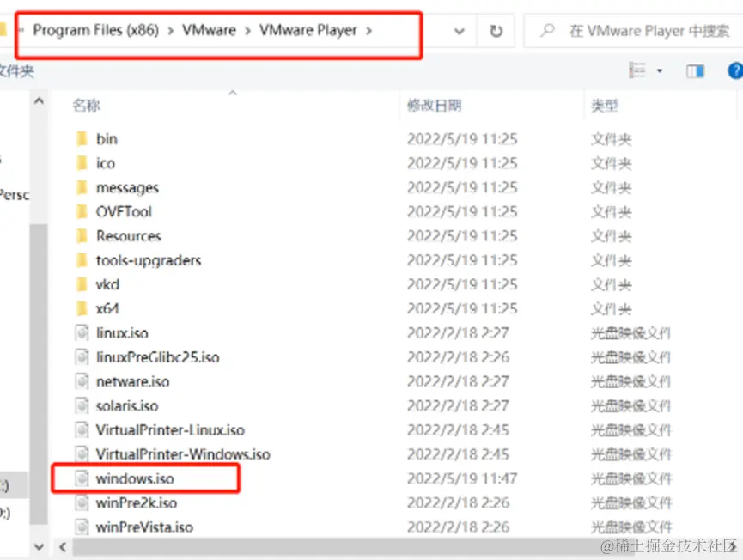Select the file name VirtualPrinter-Windows.iso
The width and height of the screenshot is (743, 560).
click(x=183, y=454)
